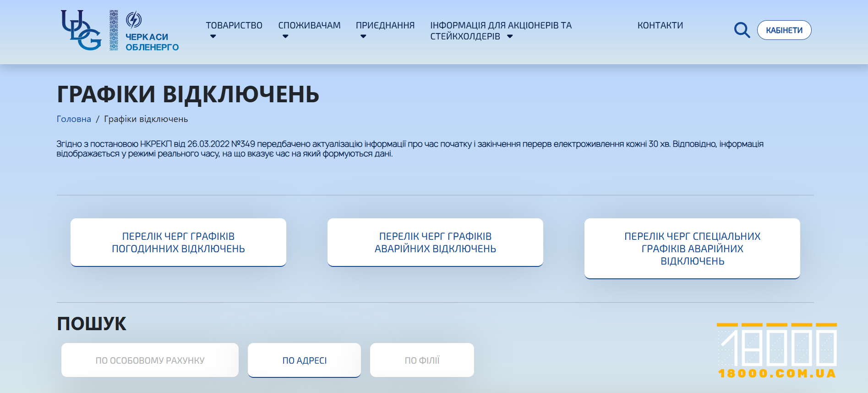
Task: Expand the Стейкхолдерів menu arrow
Action: pos(510,37)
